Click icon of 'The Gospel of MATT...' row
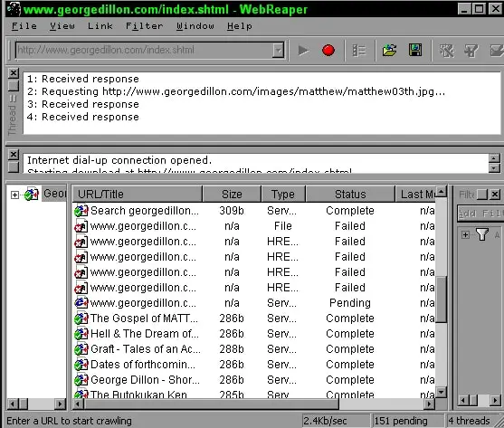 81,319
